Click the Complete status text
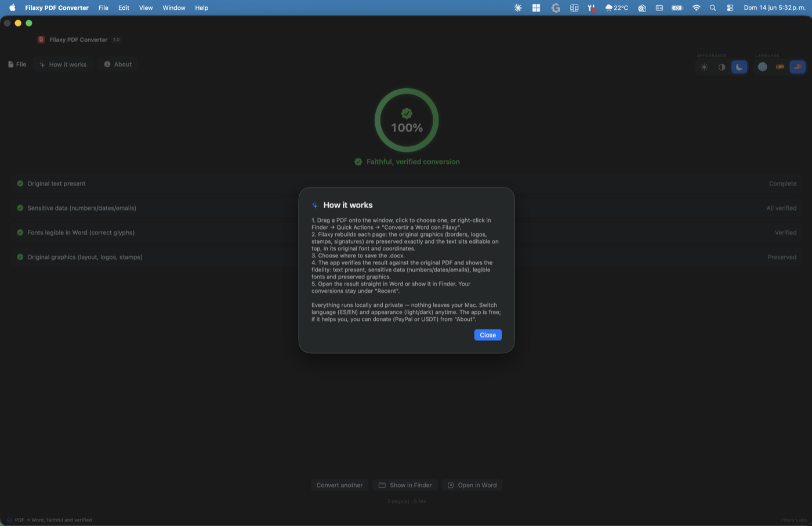The height and width of the screenshot is (526, 812). tap(782, 183)
